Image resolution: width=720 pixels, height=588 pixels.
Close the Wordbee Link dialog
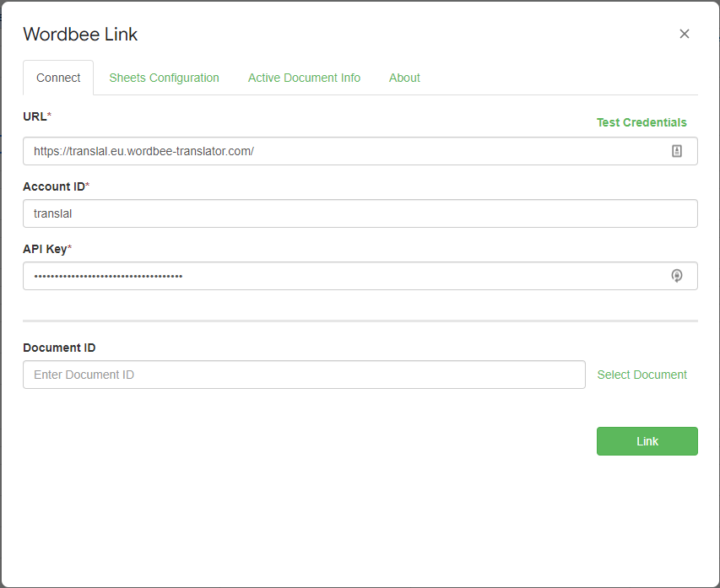[684, 34]
